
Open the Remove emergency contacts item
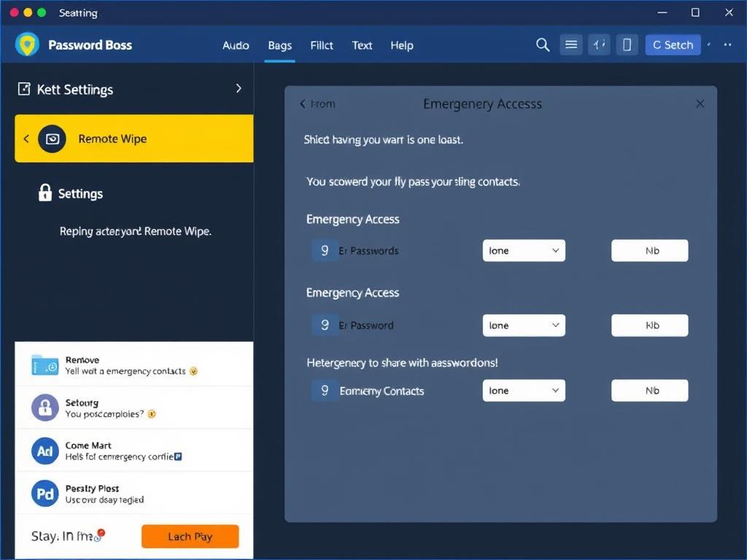click(x=134, y=365)
